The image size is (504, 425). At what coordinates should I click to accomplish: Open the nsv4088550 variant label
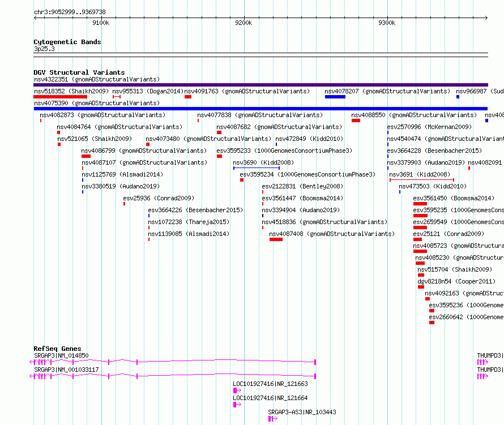[414, 115]
